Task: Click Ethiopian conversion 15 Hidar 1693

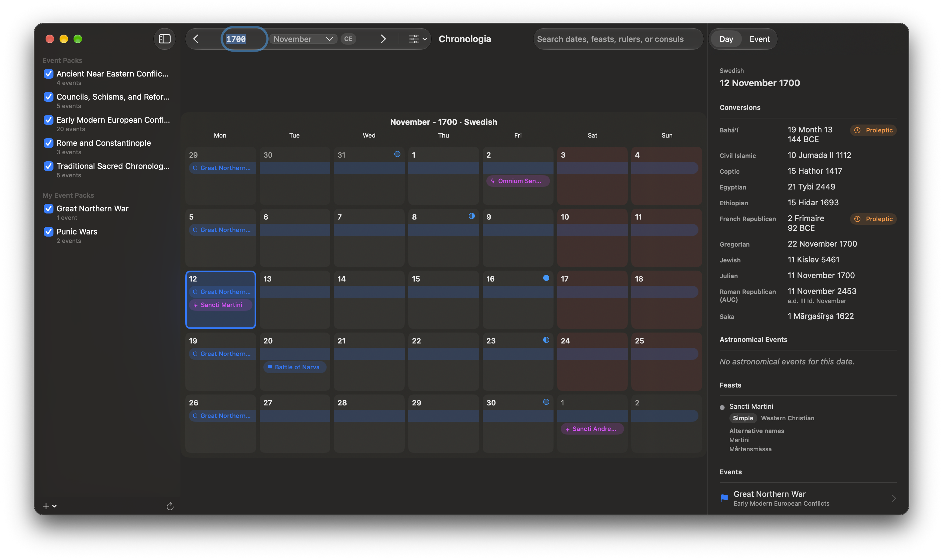Action: coord(813,203)
